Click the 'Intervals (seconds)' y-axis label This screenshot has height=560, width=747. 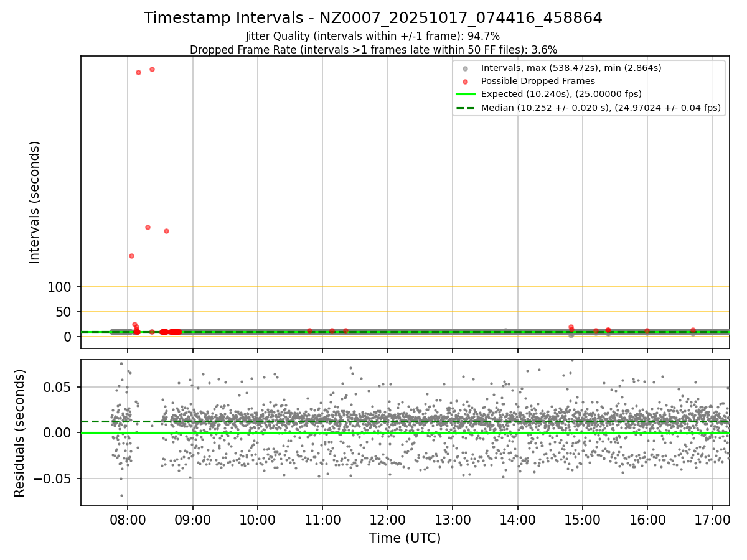click(x=35, y=202)
